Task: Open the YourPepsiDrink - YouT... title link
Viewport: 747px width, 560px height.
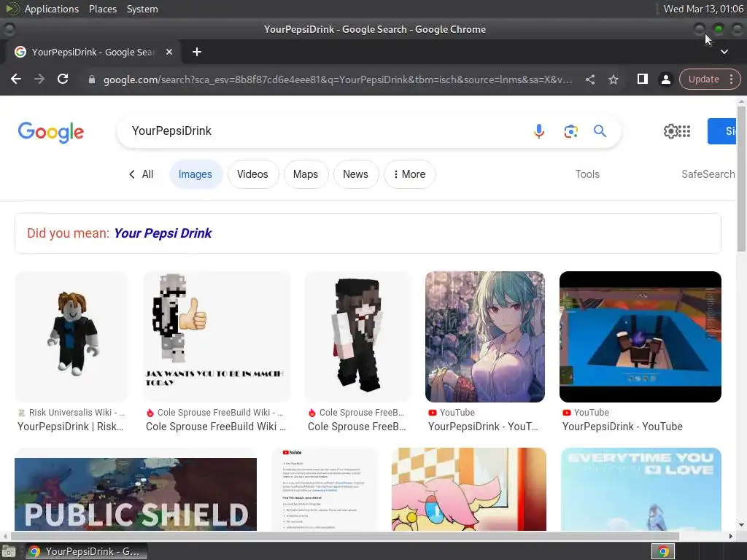Action: click(483, 427)
